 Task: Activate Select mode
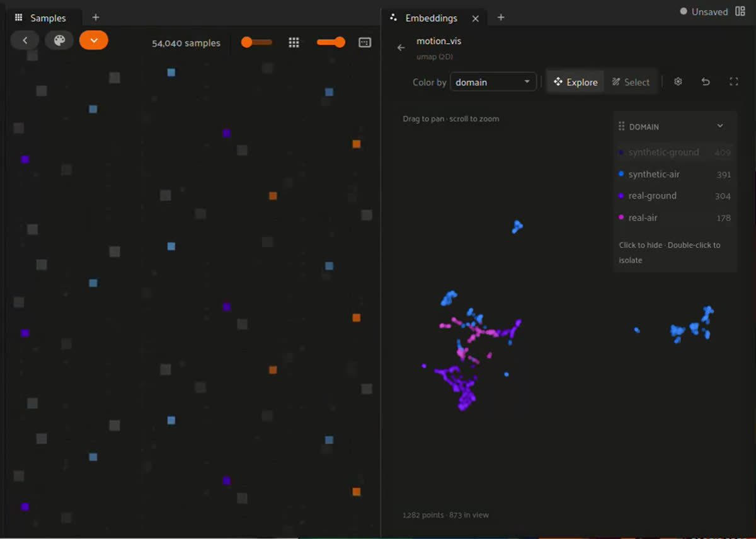[x=631, y=82]
